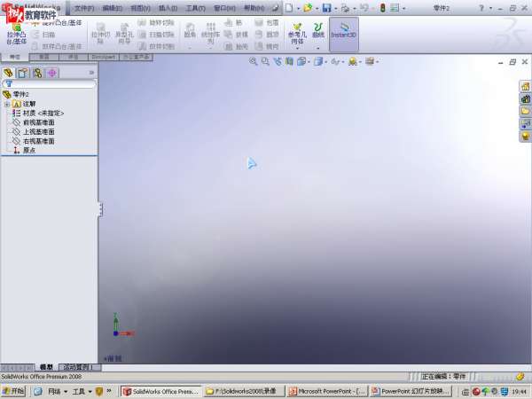This screenshot has width=532, height=399.
Task: Select the PropertyManager tab icon
Action: [23, 73]
